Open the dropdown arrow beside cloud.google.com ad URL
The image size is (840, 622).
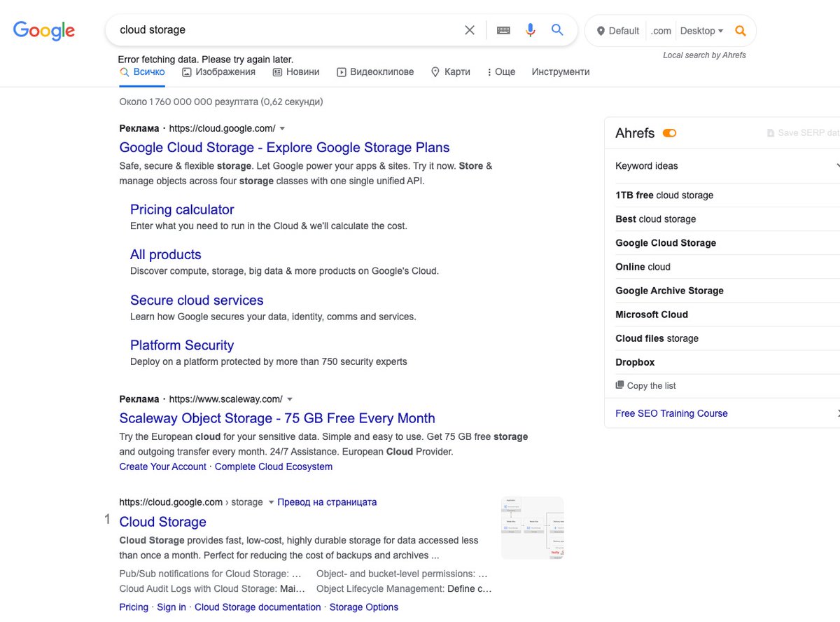coord(282,129)
